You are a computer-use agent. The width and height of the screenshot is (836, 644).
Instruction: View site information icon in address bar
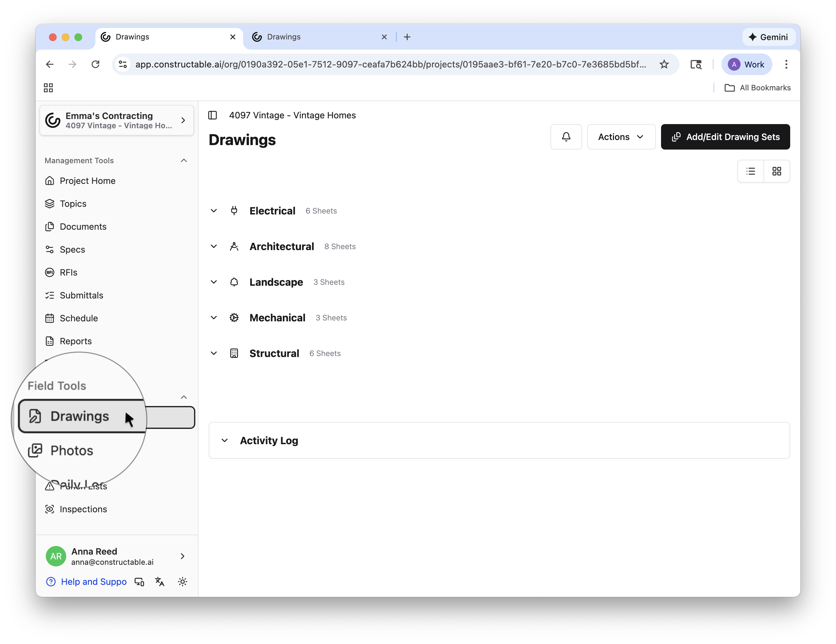tap(123, 64)
